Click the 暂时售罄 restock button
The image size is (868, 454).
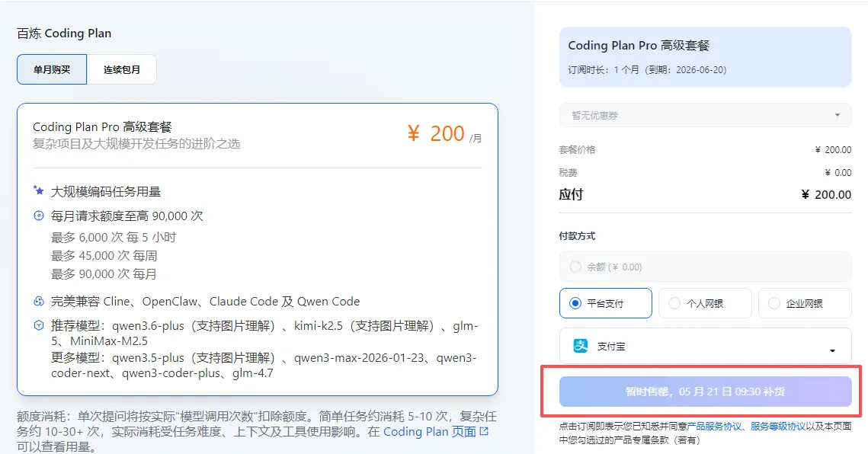pos(705,392)
